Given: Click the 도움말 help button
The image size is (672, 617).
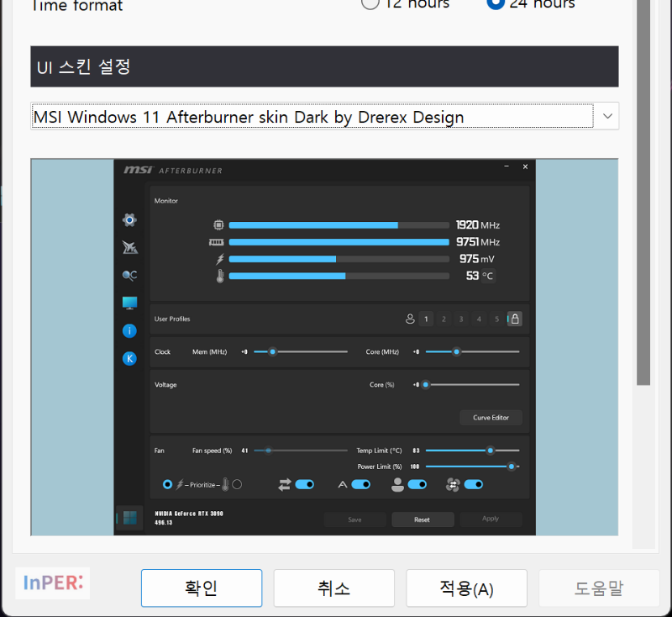Looking at the screenshot, I should 599,588.
